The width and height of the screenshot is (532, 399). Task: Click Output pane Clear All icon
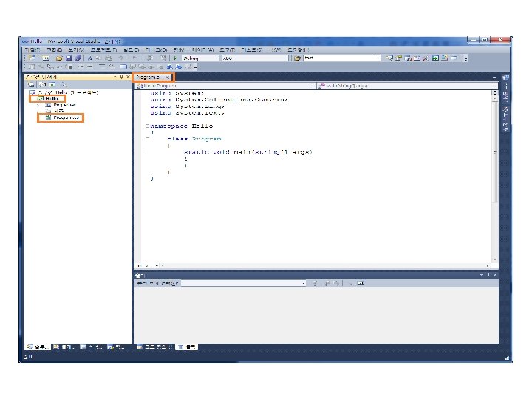click(349, 283)
